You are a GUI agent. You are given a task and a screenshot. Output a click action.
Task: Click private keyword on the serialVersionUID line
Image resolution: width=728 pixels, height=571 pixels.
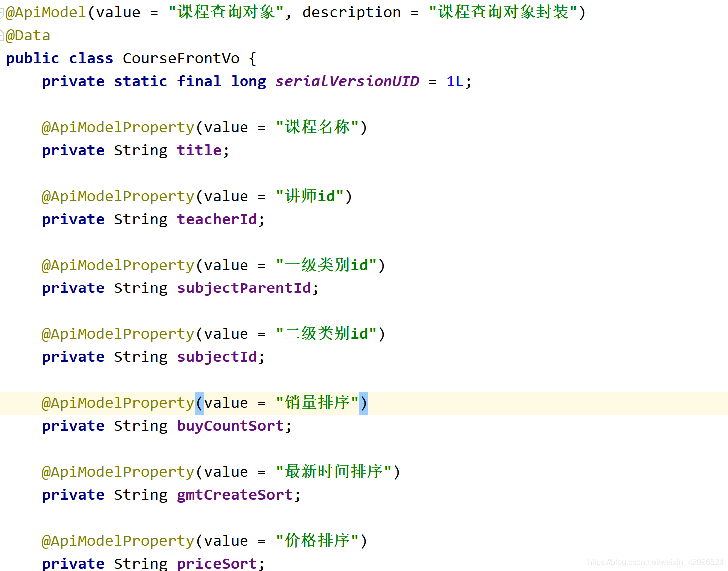point(73,81)
